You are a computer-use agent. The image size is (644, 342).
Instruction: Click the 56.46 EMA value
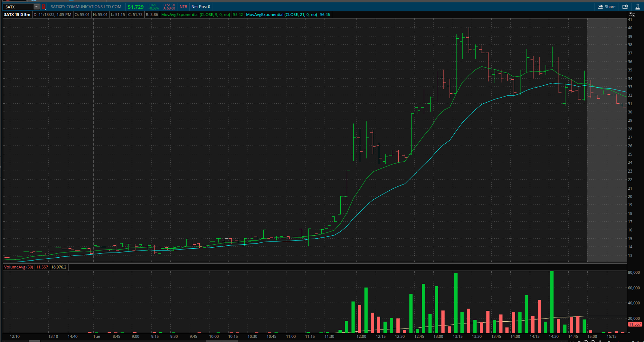point(325,14)
